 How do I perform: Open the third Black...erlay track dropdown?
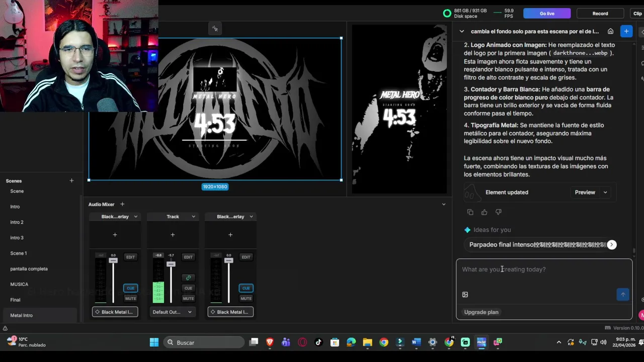[251, 217]
